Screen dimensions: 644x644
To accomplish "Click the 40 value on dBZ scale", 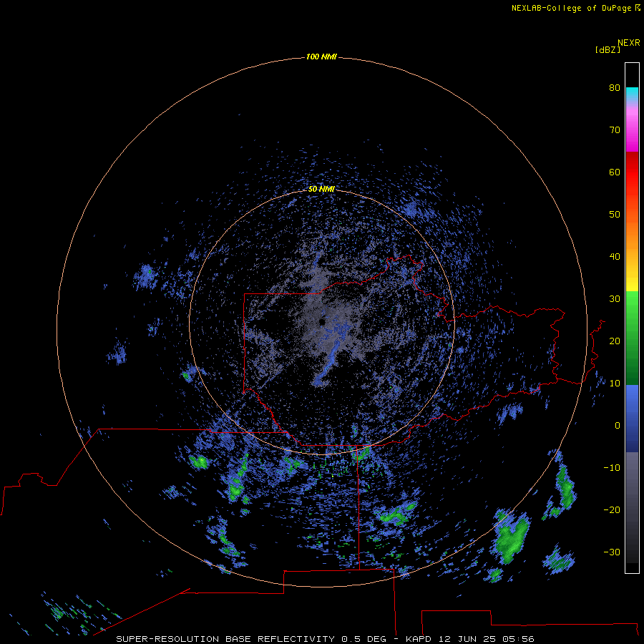I will [615, 257].
